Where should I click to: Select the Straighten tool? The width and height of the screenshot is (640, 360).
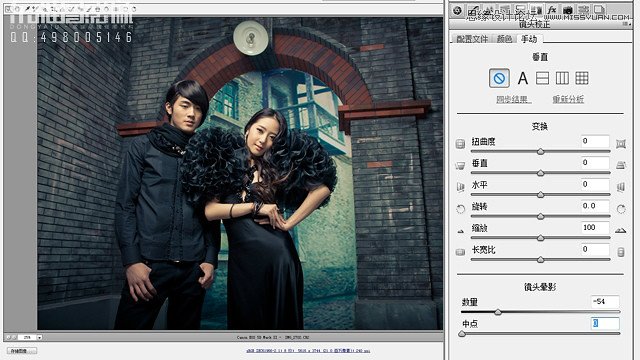pyautogui.click(x=62, y=9)
